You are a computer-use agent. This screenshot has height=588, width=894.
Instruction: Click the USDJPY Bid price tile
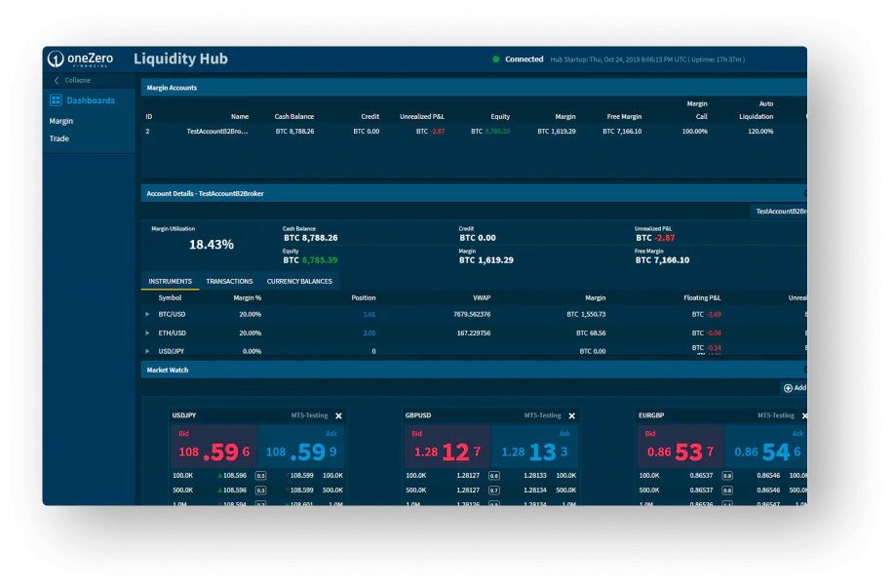click(214, 448)
